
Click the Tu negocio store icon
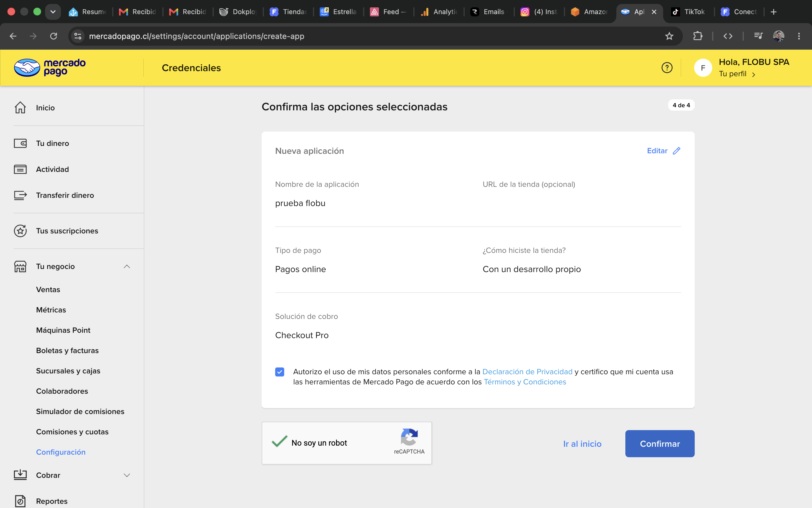point(20,266)
